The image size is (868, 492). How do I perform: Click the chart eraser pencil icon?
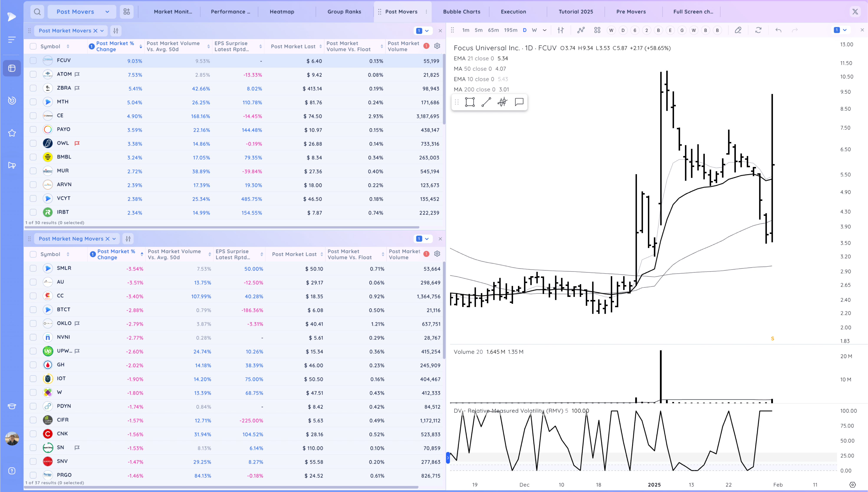pos(738,30)
